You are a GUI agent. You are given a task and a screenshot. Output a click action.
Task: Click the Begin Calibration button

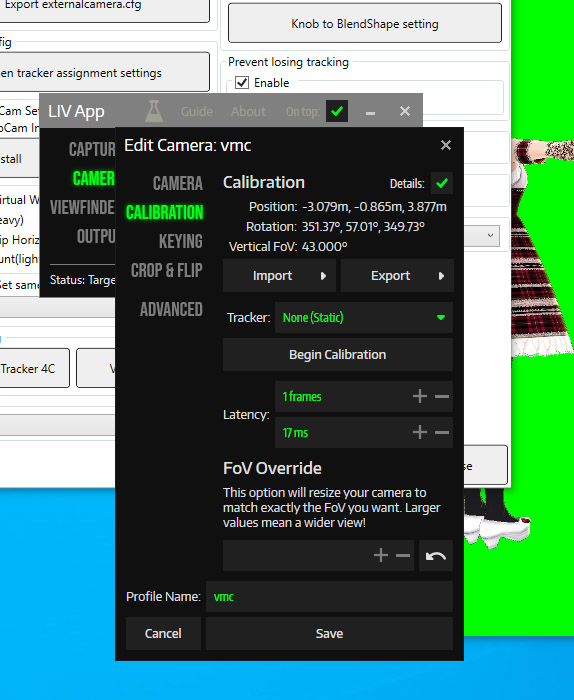[338, 354]
